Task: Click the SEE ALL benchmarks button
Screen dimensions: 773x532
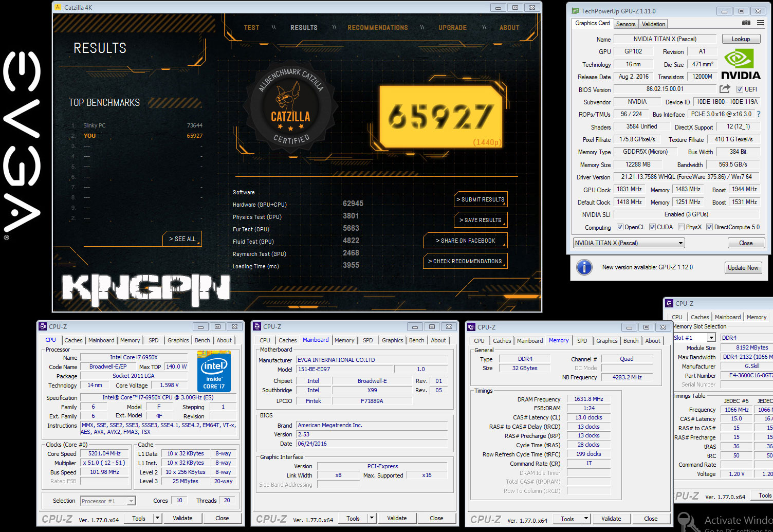Action: [182, 239]
